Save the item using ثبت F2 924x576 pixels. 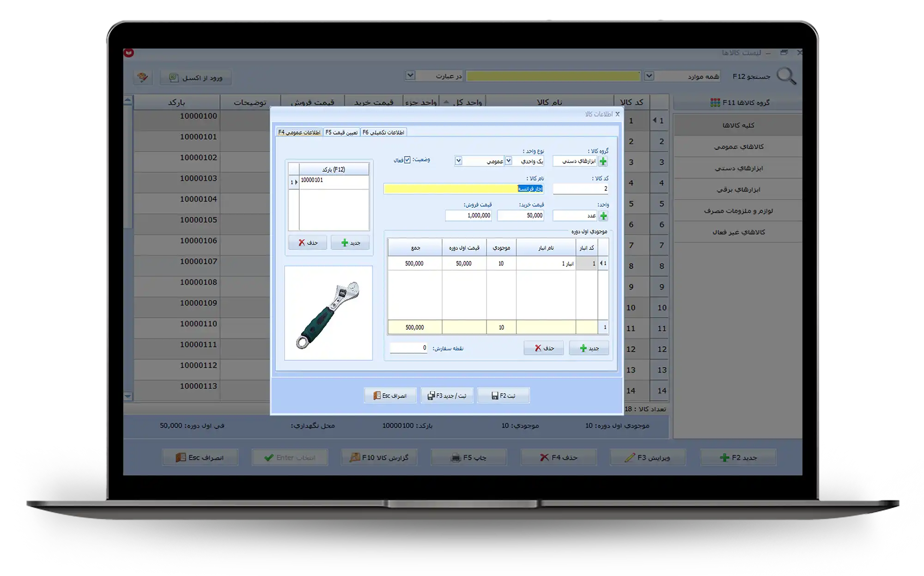tap(503, 396)
